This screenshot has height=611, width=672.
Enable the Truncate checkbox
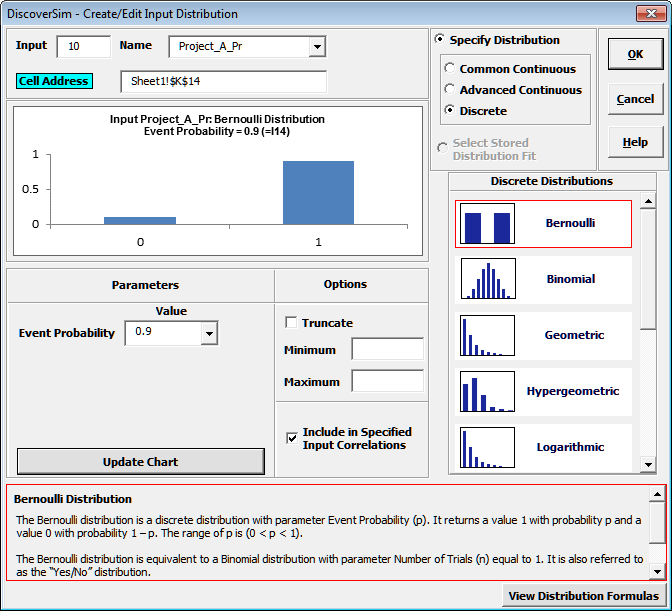[291, 323]
